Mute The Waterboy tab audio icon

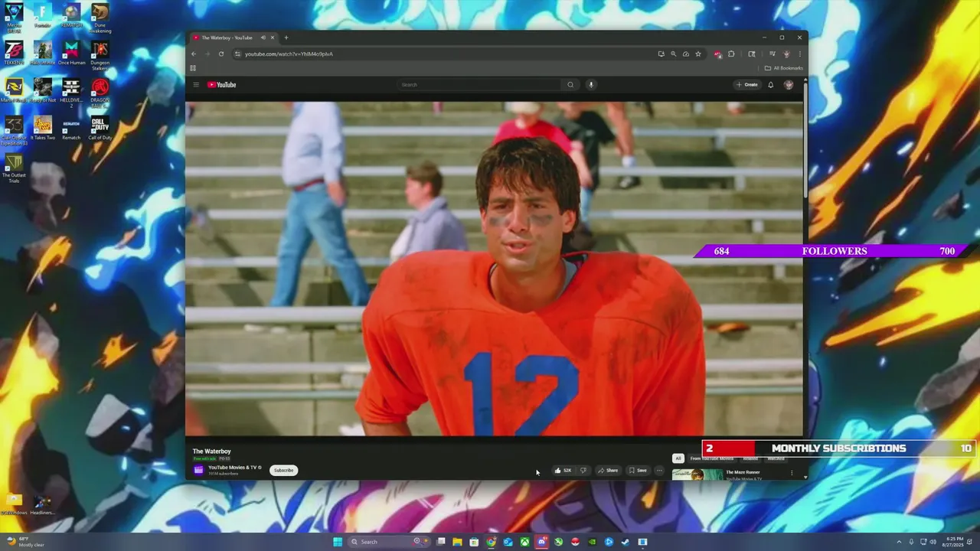(x=263, y=37)
